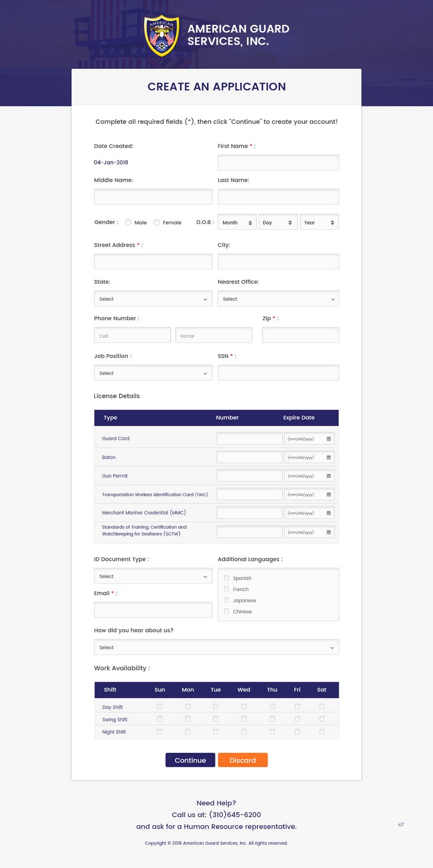Click the American Guard Services shield logo

(162, 35)
